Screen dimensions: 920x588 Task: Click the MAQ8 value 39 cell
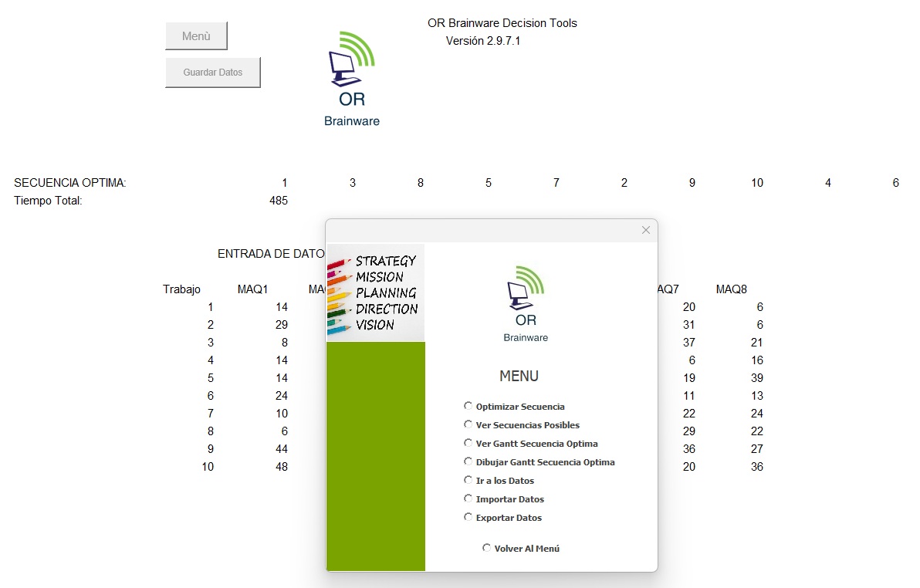pyautogui.click(x=756, y=378)
